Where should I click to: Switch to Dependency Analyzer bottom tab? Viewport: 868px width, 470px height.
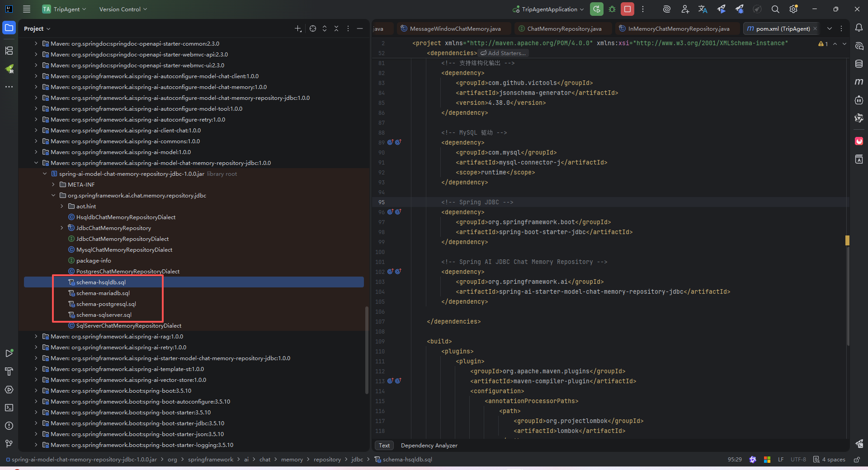coord(429,446)
